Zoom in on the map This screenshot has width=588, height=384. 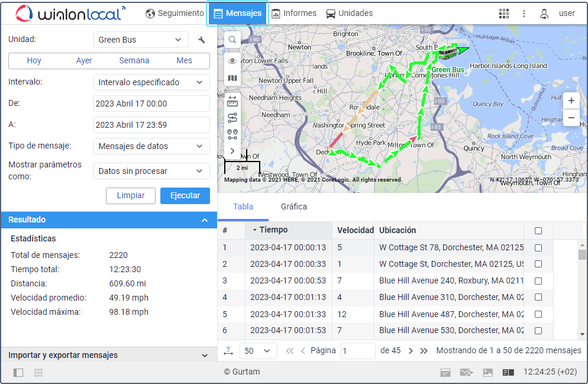(571, 101)
